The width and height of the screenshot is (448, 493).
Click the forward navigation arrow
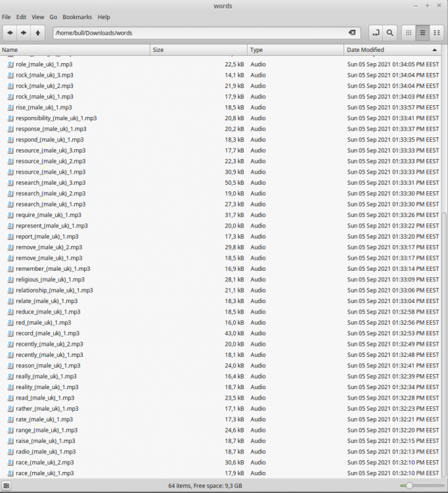tap(24, 32)
